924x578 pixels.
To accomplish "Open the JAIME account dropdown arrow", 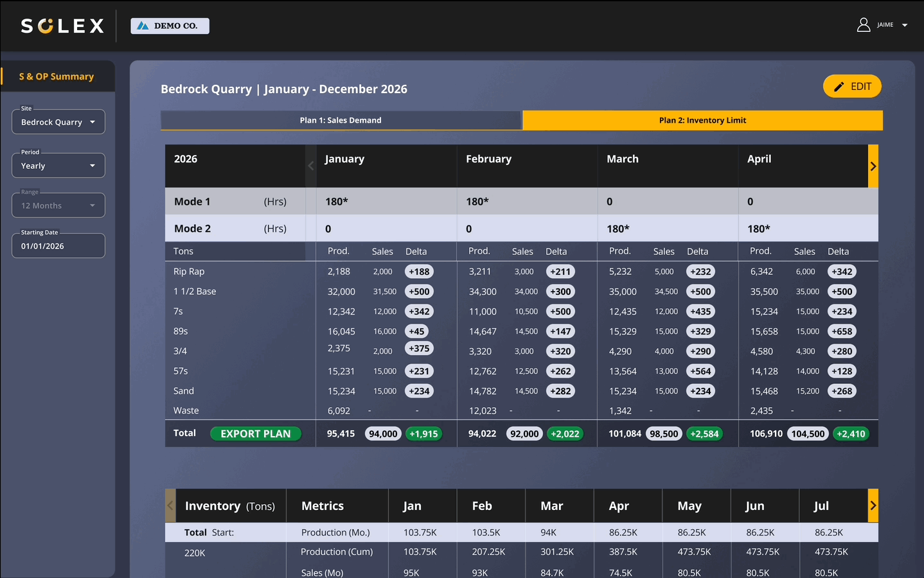I will 905,26.
